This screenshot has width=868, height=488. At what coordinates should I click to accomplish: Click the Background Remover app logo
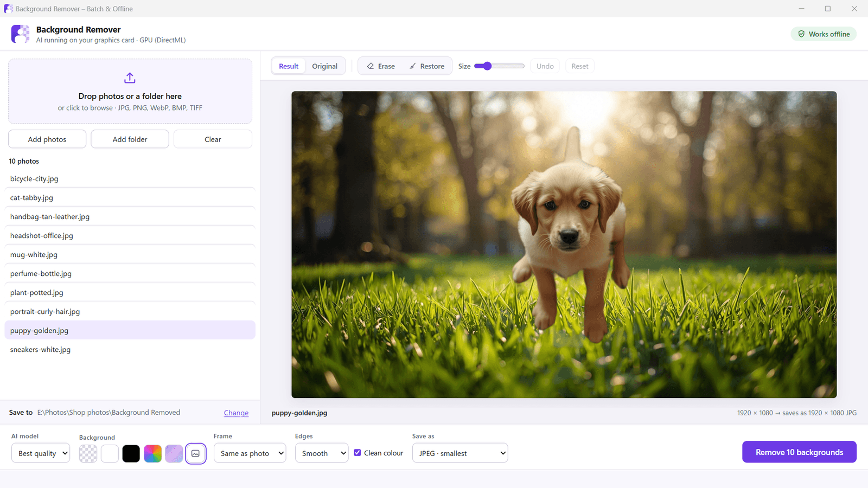(21, 34)
